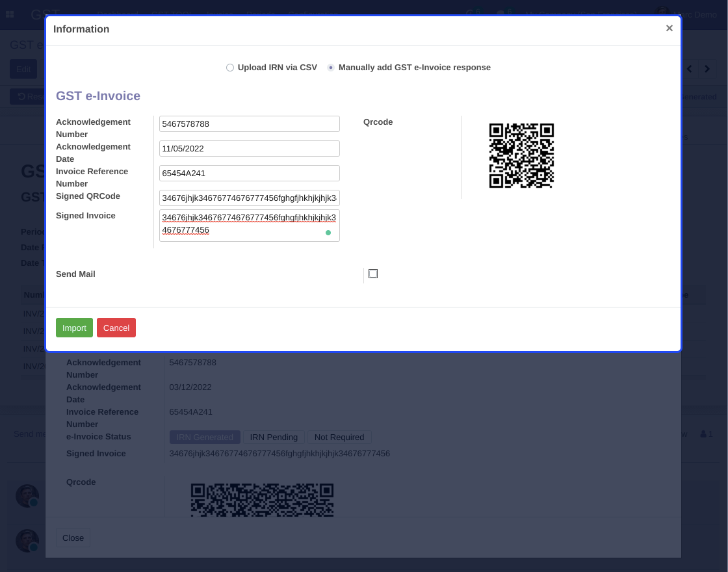Image resolution: width=728 pixels, height=572 pixels.
Task: Edit the Invoice Reference Number field
Action: point(250,173)
